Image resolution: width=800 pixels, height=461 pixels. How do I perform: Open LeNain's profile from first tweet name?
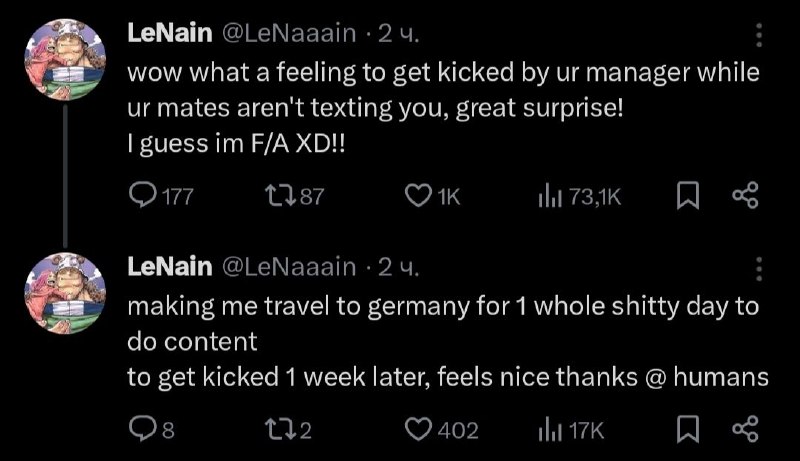(x=168, y=34)
